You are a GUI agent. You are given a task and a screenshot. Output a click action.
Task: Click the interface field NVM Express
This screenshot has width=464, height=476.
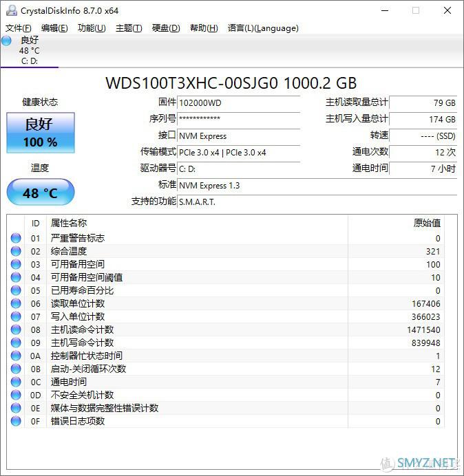point(239,136)
